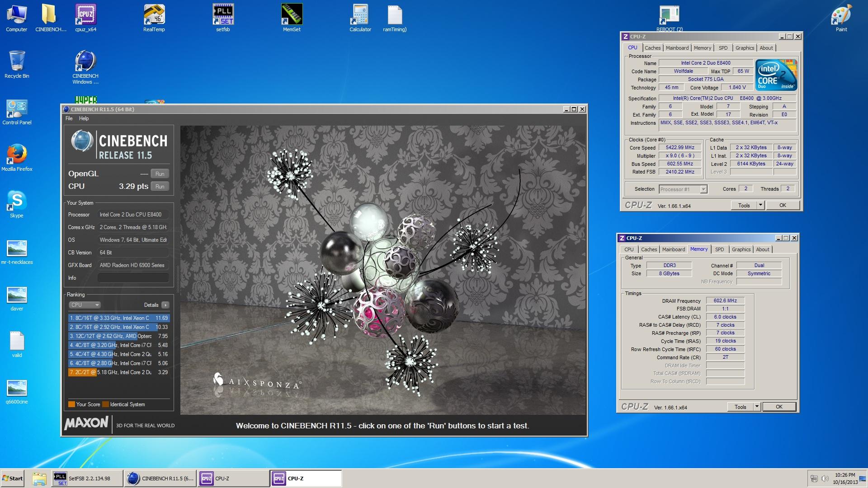Image resolution: width=868 pixels, height=488 pixels.
Task: Open daver image file on desktop
Action: [x=17, y=298]
